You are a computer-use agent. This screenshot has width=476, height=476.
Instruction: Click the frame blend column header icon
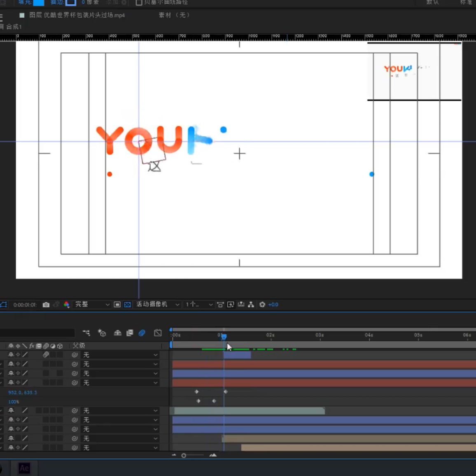coord(39,346)
